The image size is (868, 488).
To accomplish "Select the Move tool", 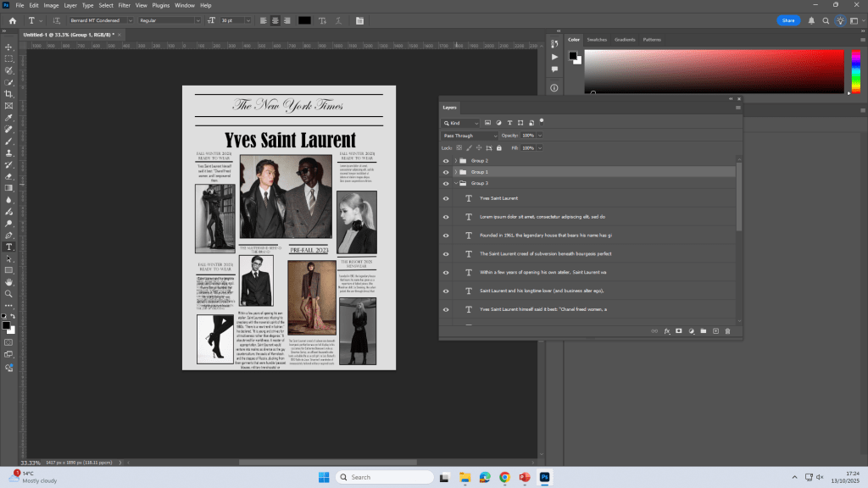I will click(x=9, y=47).
